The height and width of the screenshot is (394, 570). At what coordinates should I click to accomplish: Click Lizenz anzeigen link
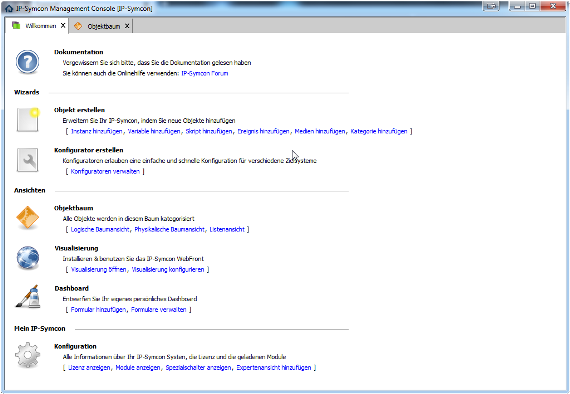click(x=89, y=367)
